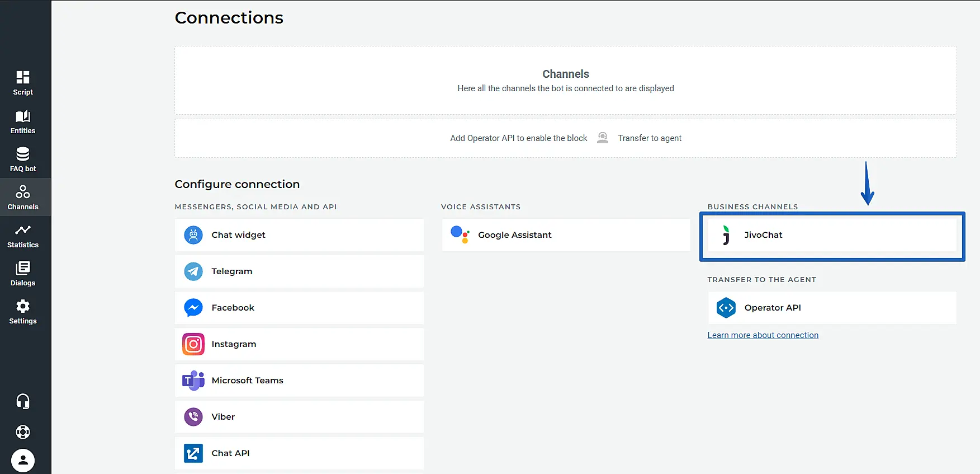Click the lifebuoy help icon
The image size is (980, 474).
tap(23, 432)
